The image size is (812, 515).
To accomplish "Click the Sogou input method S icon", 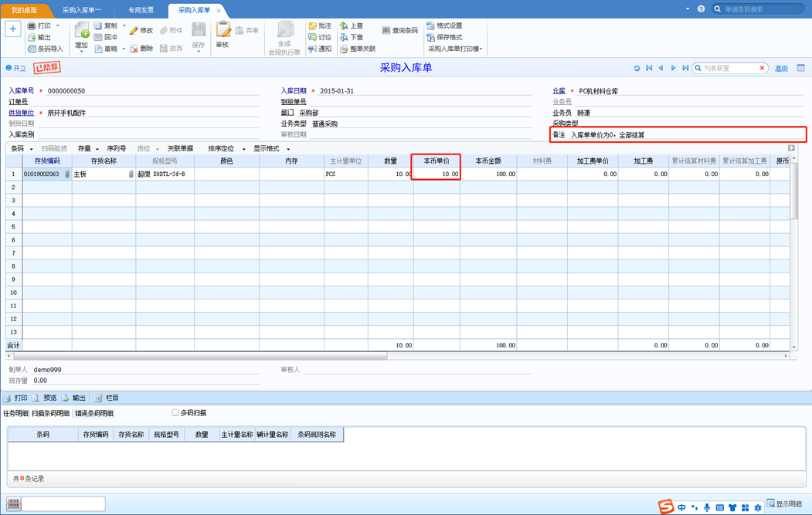I will pyautogui.click(x=666, y=507).
